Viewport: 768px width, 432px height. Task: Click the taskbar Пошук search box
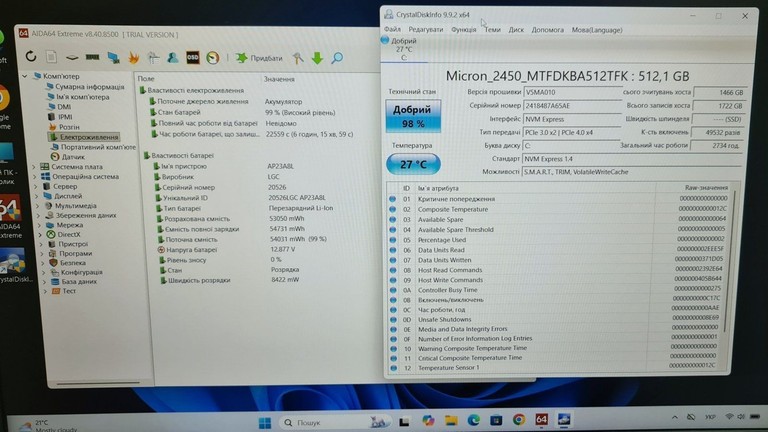tap(336, 422)
